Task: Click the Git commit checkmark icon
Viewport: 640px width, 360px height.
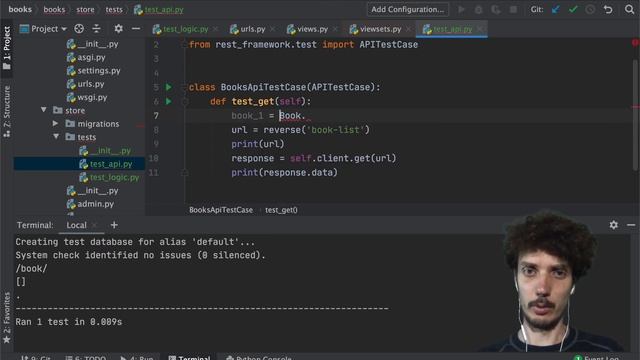Action: [573, 9]
